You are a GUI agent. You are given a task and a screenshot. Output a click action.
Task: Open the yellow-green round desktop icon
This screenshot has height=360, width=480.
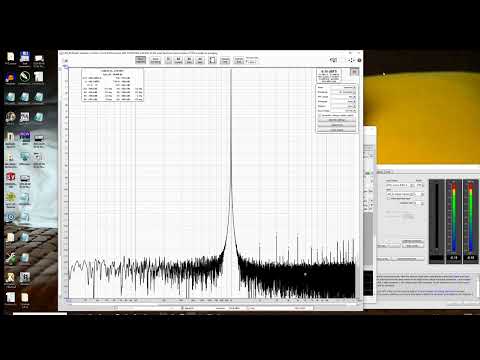11,197
